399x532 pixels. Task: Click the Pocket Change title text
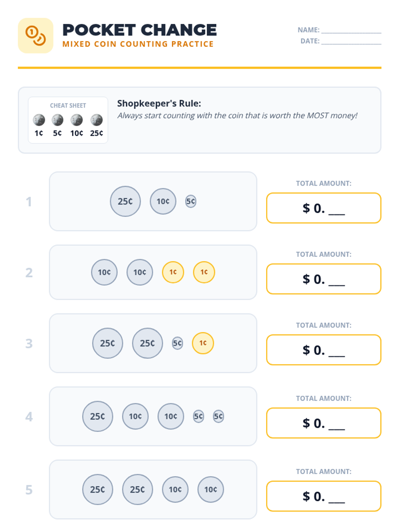140,30
